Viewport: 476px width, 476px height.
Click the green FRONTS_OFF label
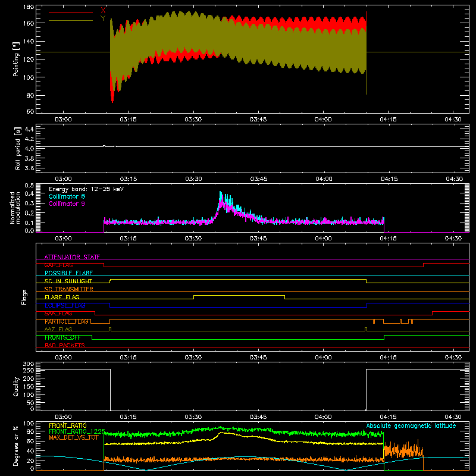coord(62,337)
